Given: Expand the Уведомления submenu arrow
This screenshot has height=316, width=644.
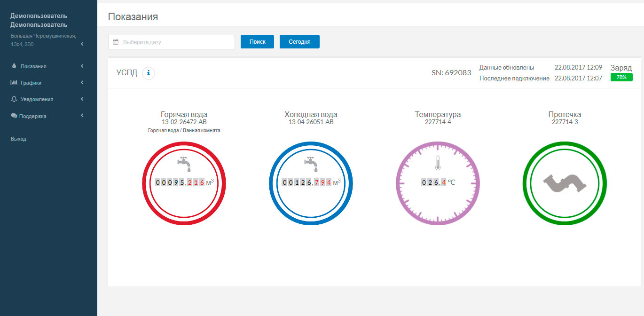Looking at the screenshot, I should tap(82, 99).
